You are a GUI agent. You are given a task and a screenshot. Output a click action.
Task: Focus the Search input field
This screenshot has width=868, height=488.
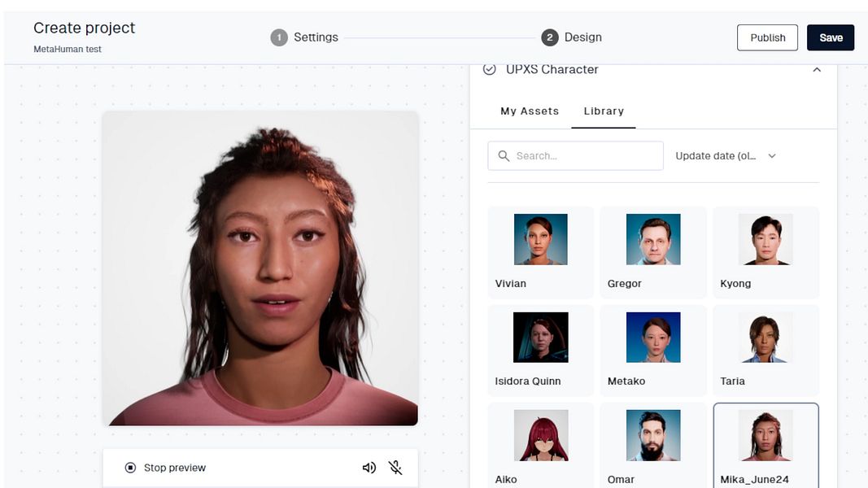pyautogui.click(x=576, y=156)
